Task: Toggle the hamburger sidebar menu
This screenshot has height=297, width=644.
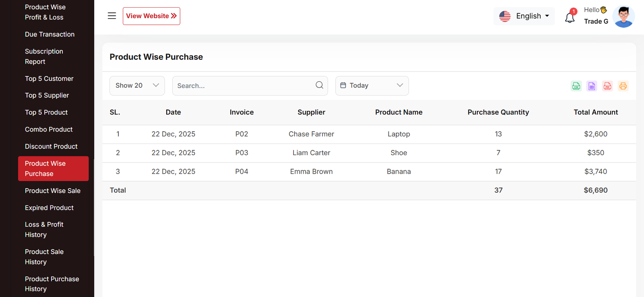Action: 112,16
